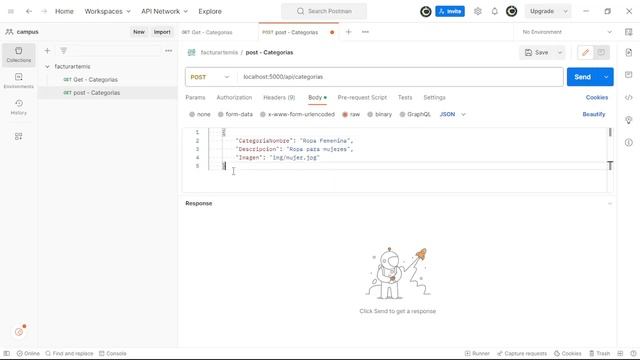
Task: Expand the Workspaces menu
Action: pyautogui.click(x=107, y=11)
